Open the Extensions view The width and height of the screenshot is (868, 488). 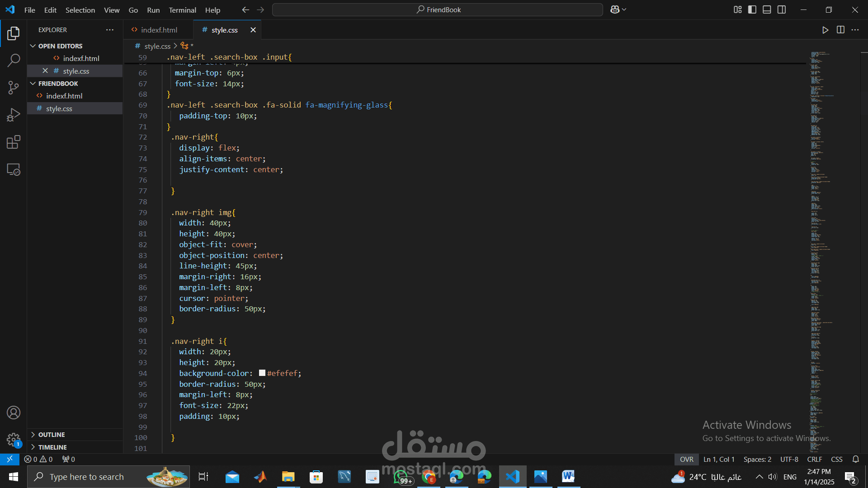click(14, 142)
